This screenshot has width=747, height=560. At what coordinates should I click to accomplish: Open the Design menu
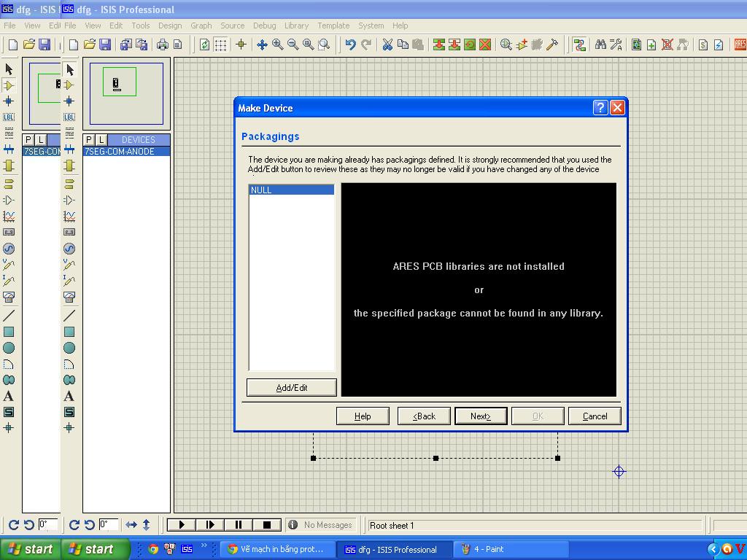(170, 26)
